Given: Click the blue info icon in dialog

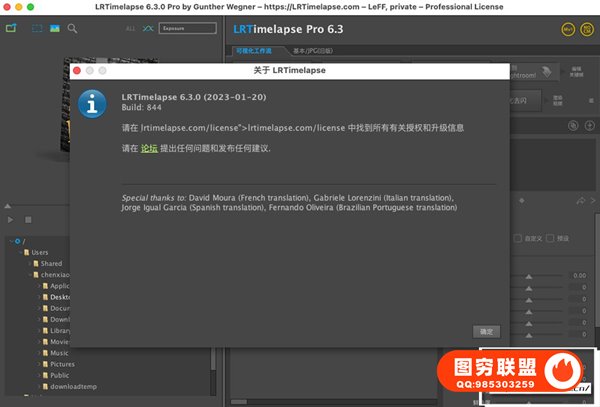Looking at the screenshot, I should coord(94,102).
